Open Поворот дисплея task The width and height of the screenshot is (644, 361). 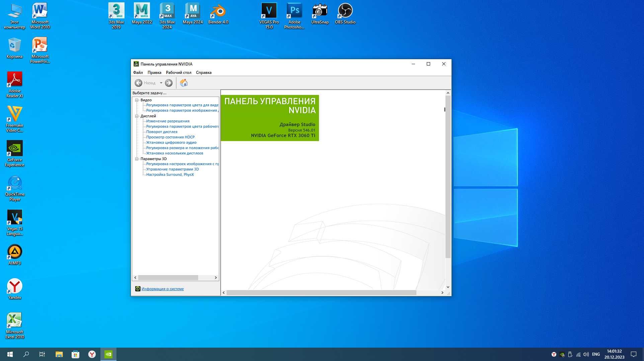[162, 132]
